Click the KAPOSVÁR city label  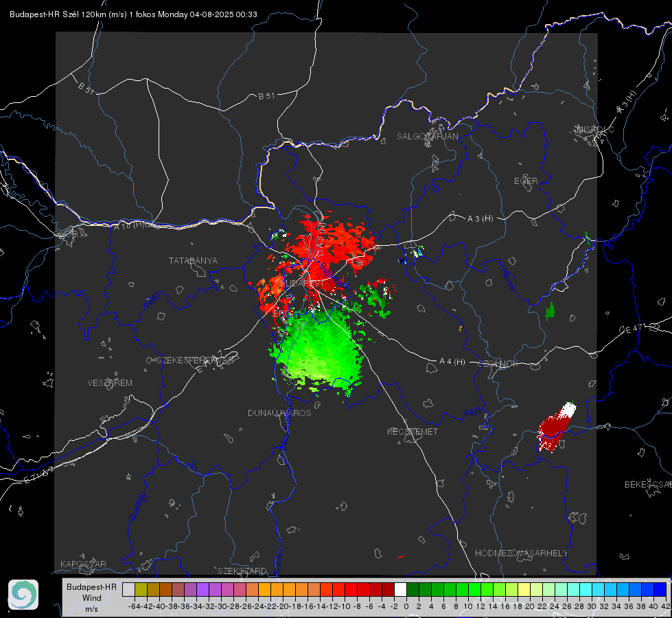point(83,564)
